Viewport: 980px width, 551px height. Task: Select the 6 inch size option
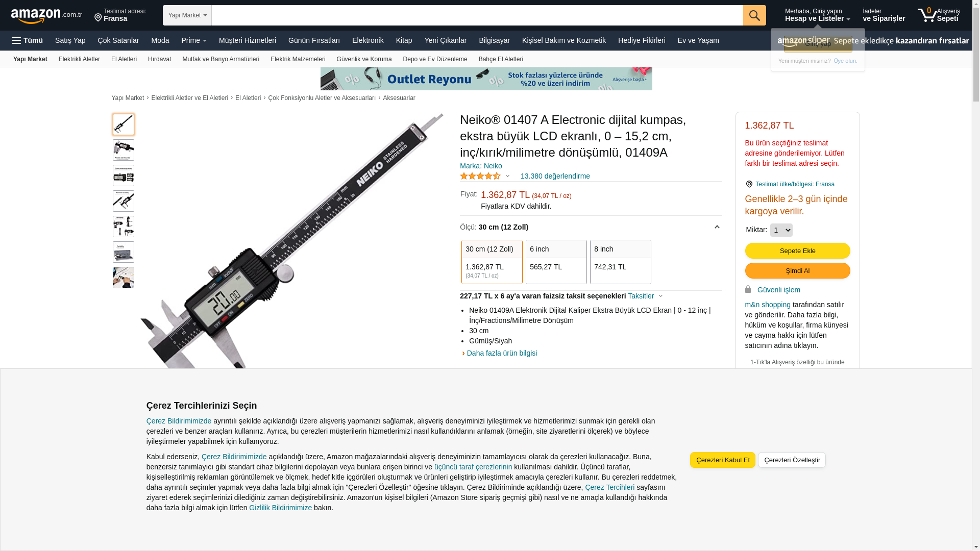556,262
